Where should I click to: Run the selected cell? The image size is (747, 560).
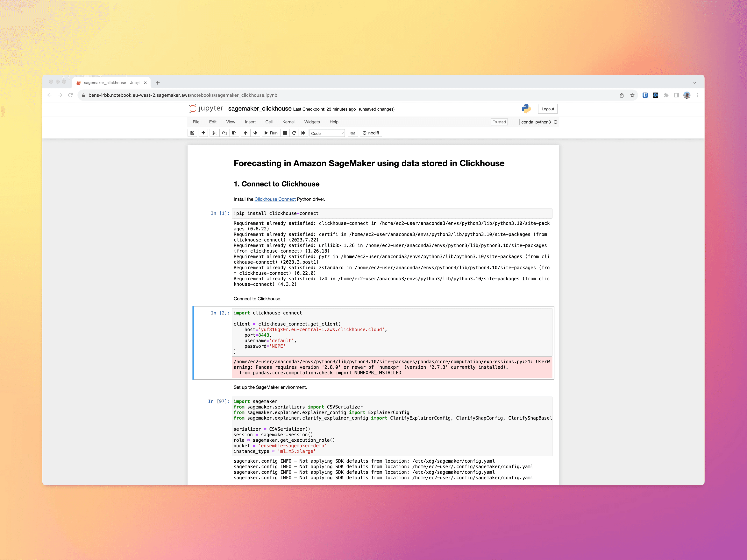click(271, 133)
